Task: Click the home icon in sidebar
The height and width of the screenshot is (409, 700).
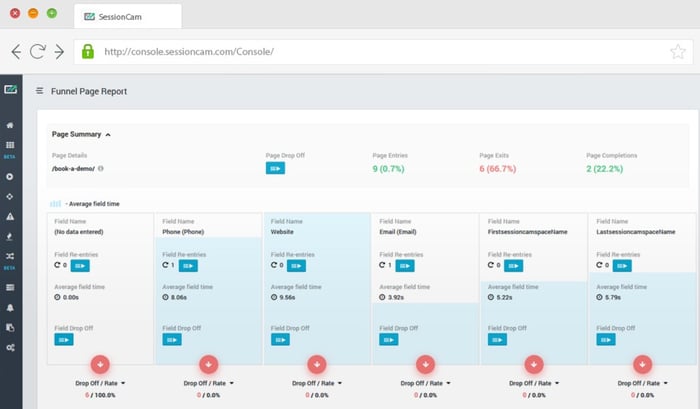Action: 10,126
